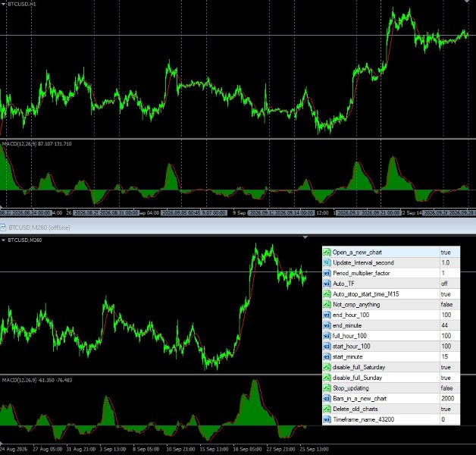Click the Period_multiplier_factor integer icon
This screenshot has width=476, height=455.
(x=327, y=273)
